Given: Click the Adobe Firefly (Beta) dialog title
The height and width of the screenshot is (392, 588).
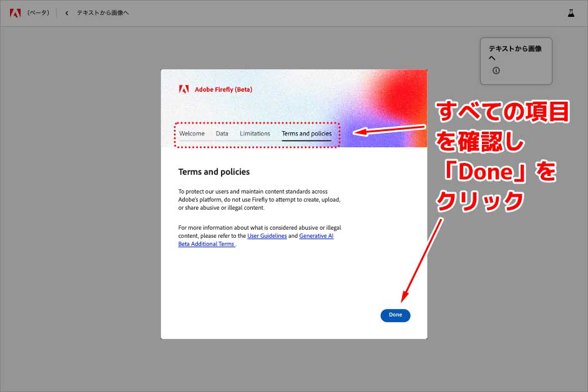Looking at the screenshot, I should [x=223, y=89].
